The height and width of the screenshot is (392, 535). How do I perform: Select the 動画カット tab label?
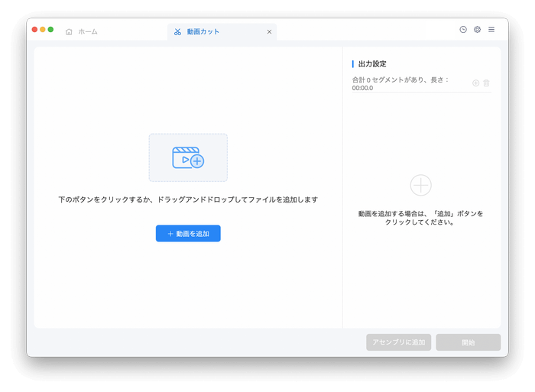[x=203, y=31]
